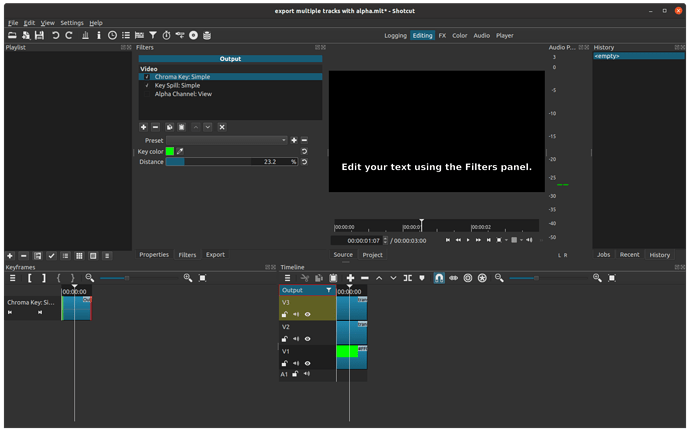This screenshot has width=690, height=432.
Task: Toggle timeline snapping magnet button
Action: (439, 278)
